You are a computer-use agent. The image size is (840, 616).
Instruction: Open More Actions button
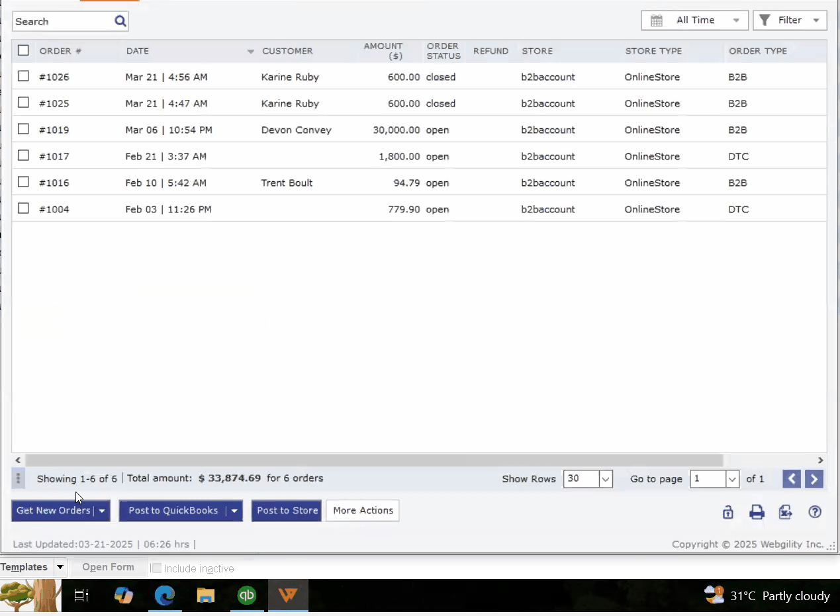[x=363, y=511]
